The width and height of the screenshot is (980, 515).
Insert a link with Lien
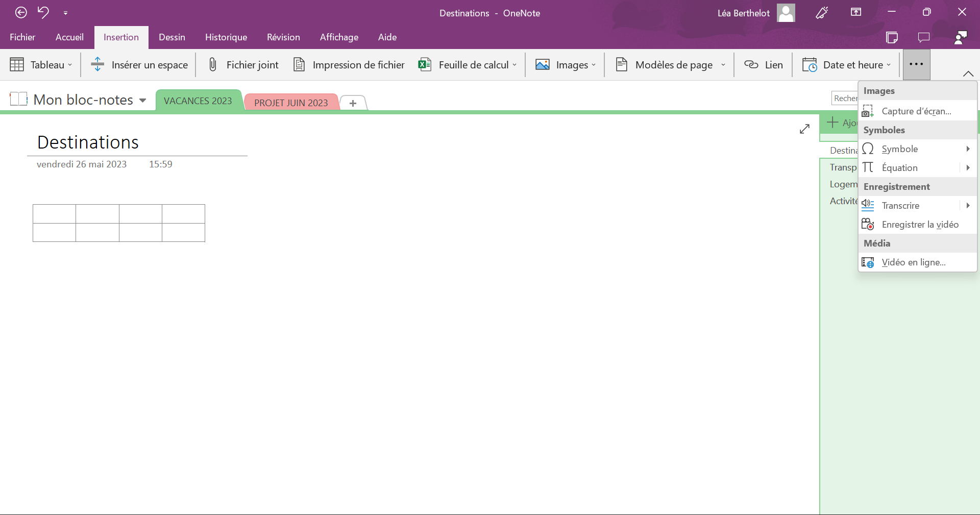point(764,65)
